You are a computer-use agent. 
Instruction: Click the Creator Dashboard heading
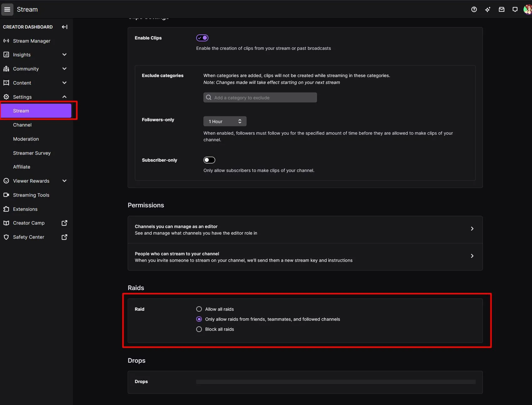point(28,27)
